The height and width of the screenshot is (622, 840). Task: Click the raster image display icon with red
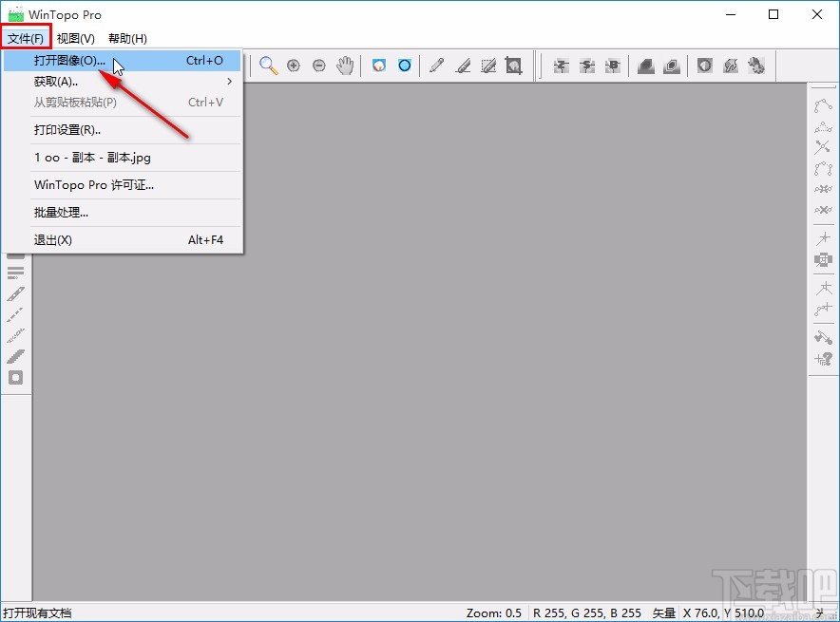(x=379, y=66)
